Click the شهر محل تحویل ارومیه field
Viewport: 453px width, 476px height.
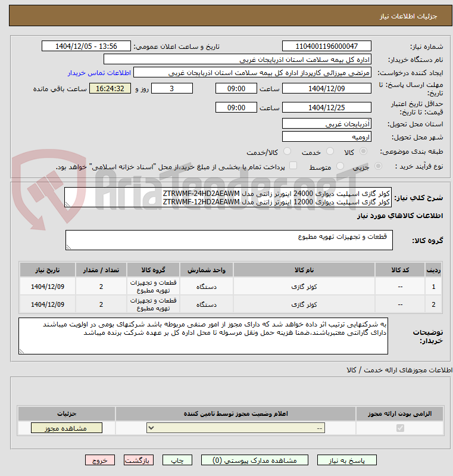click(326, 137)
